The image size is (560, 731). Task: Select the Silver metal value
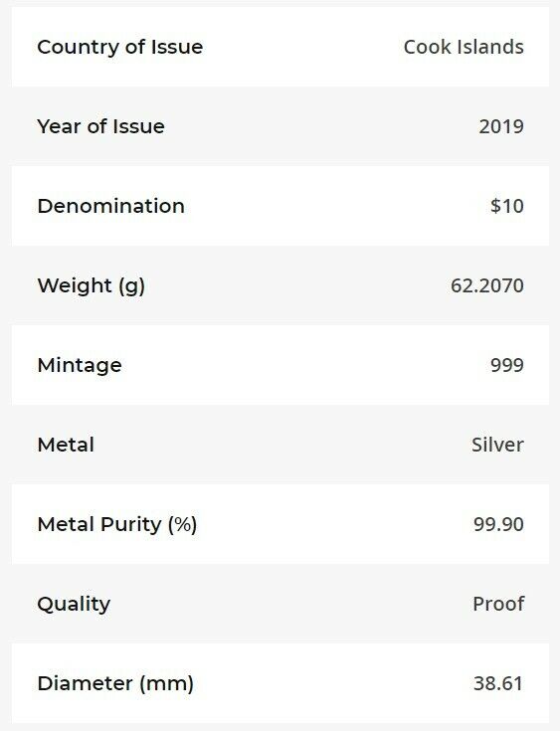click(x=497, y=445)
